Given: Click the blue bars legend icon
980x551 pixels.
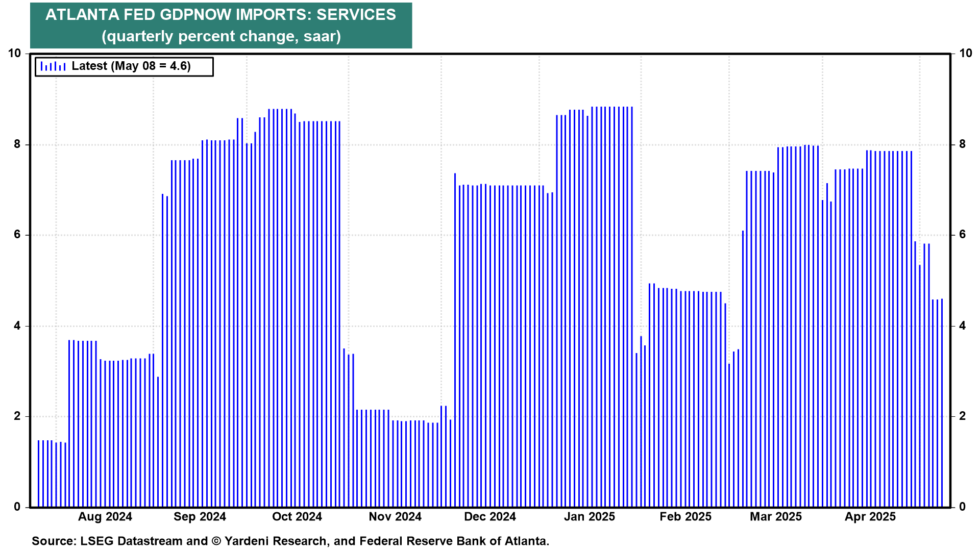Looking at the screenshot, I should pyautogui.click(x=53, y=66).
